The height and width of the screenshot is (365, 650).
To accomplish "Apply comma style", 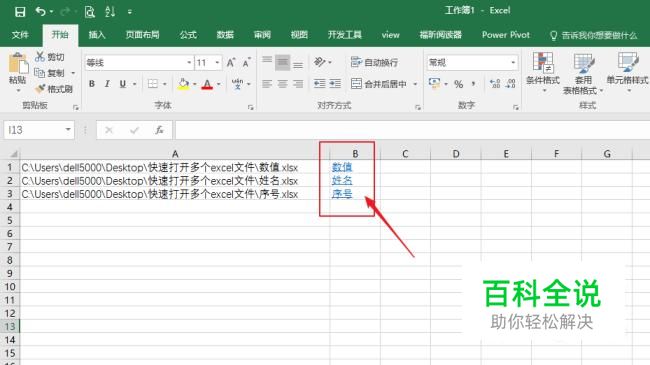I will pos(473,84).
